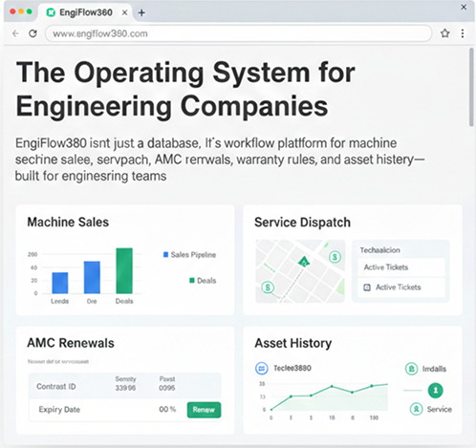Screen dimensions: 476x448
Task: Focus the address bar showing www.engiflow380.com
Action: pos(238,33)
